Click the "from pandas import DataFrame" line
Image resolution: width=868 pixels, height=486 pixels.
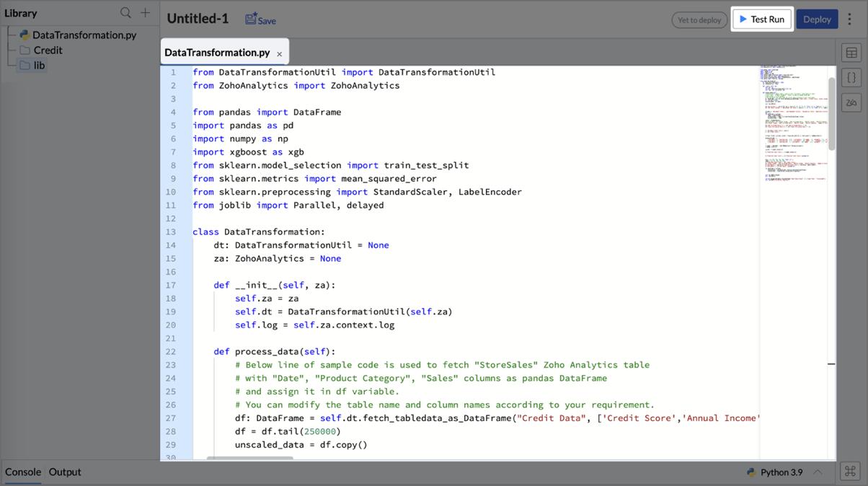267,112
